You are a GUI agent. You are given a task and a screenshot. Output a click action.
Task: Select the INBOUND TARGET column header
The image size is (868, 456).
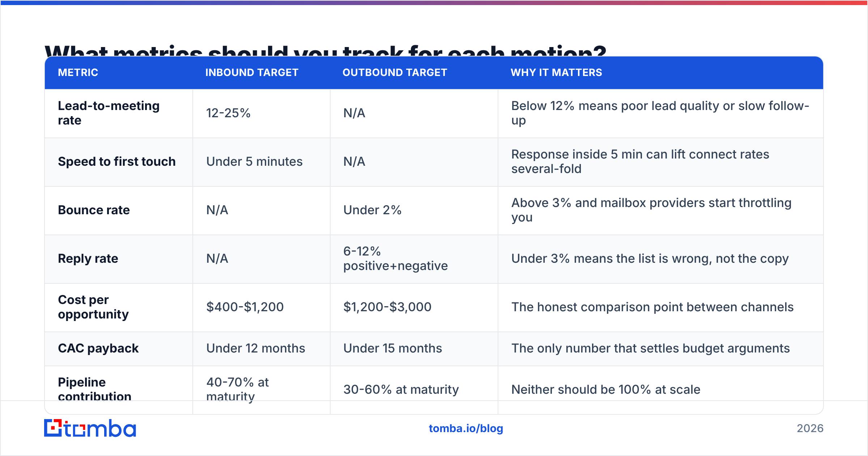tap(252, 72)
